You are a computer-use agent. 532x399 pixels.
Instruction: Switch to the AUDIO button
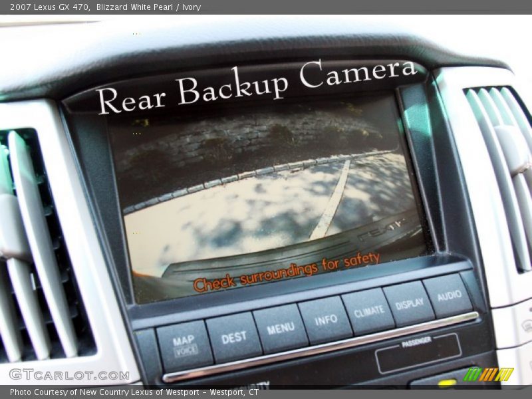(x=448, y=296)
